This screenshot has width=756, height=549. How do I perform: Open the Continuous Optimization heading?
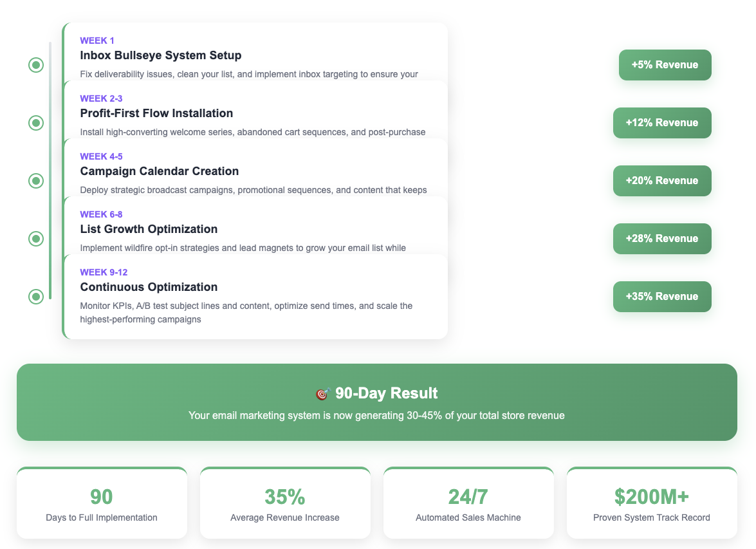149,287
